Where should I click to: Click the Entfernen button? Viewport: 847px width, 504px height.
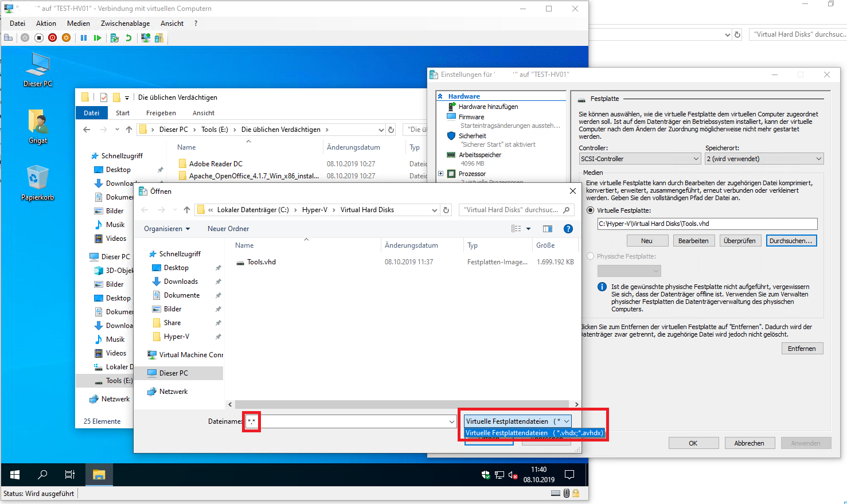coord(802,349)
